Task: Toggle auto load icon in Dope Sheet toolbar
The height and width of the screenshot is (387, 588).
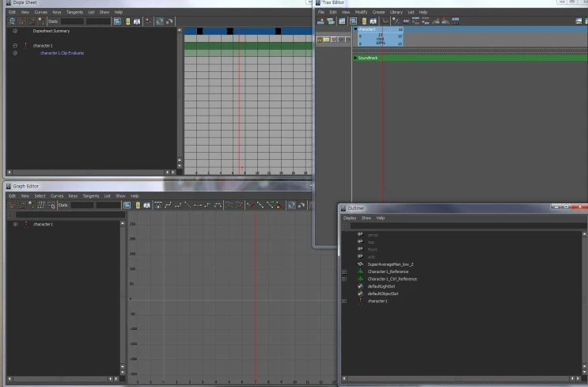Action: pyautogui.click(x=160, y=21)
